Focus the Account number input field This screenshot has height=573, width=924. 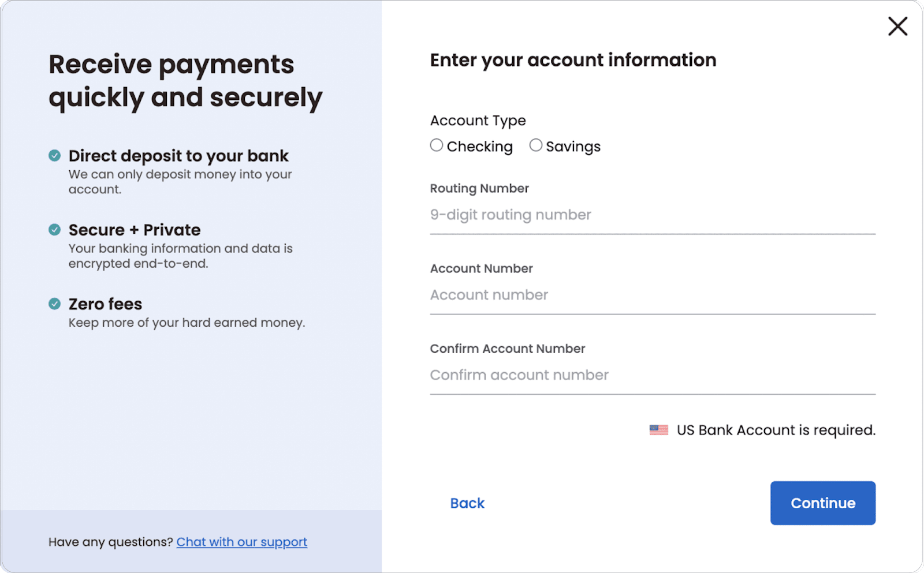pos(653,295)
